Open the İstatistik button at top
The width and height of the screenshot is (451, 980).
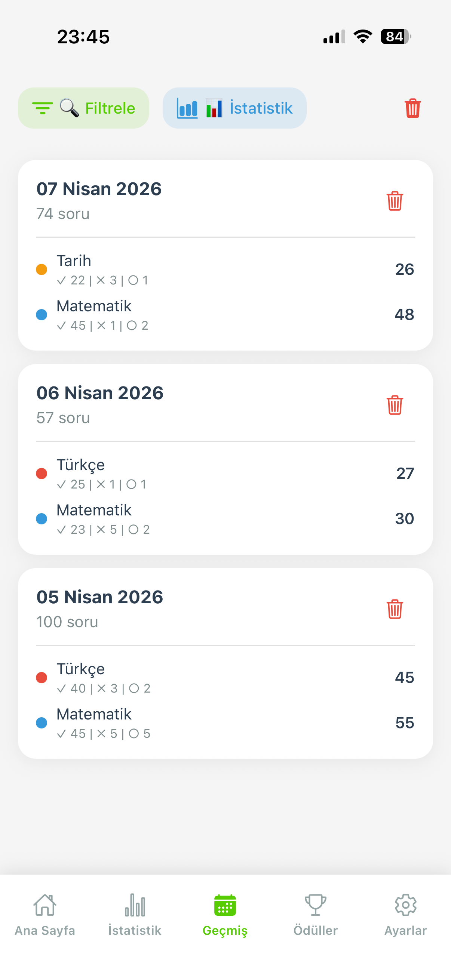pos(234,108)
